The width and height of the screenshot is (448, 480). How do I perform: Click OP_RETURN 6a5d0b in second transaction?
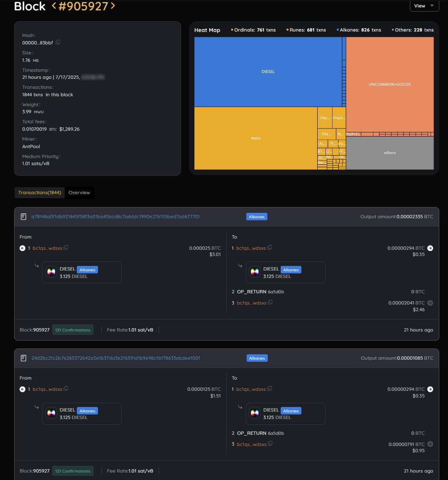(260, 434)
